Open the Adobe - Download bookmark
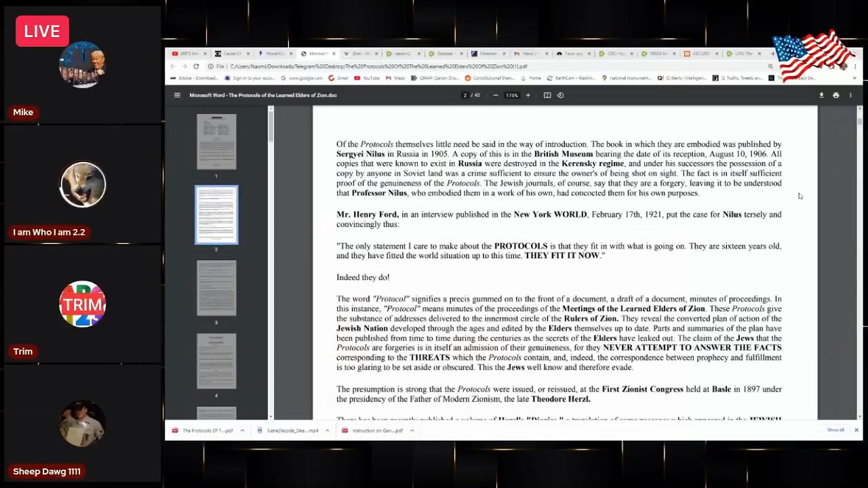 tap(195, 78)
